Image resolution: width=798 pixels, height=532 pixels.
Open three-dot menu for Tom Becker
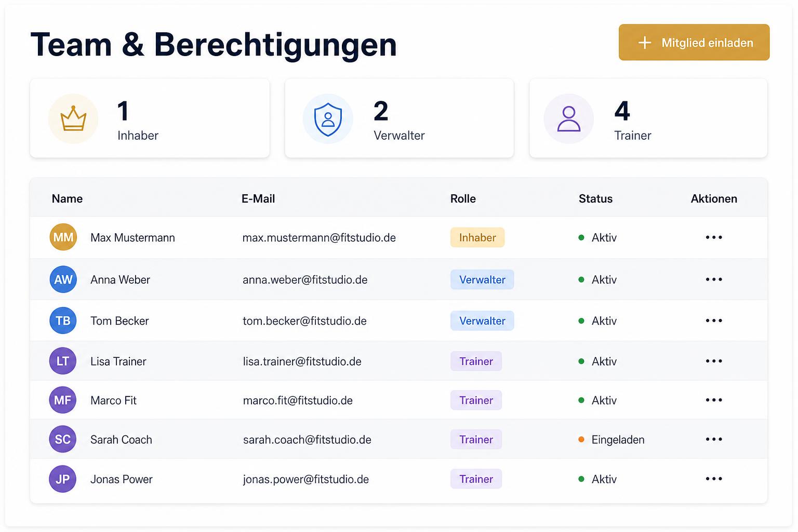(x=714, y=321)
